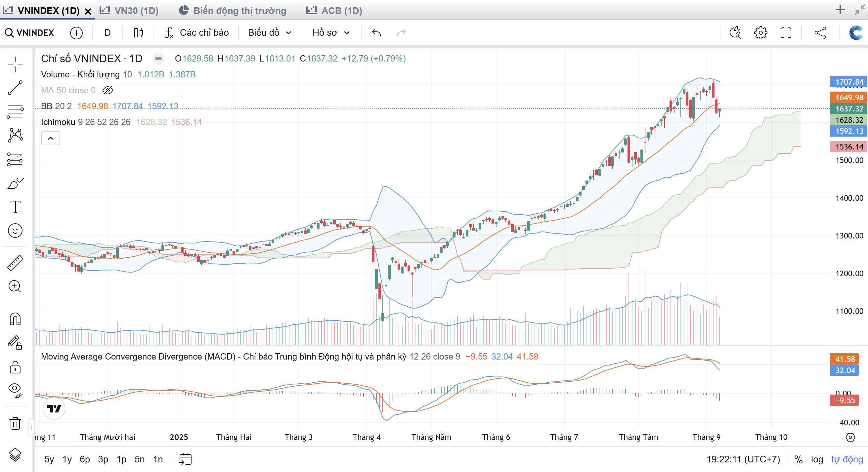Select the text annotation tool

tap(15, 206)
